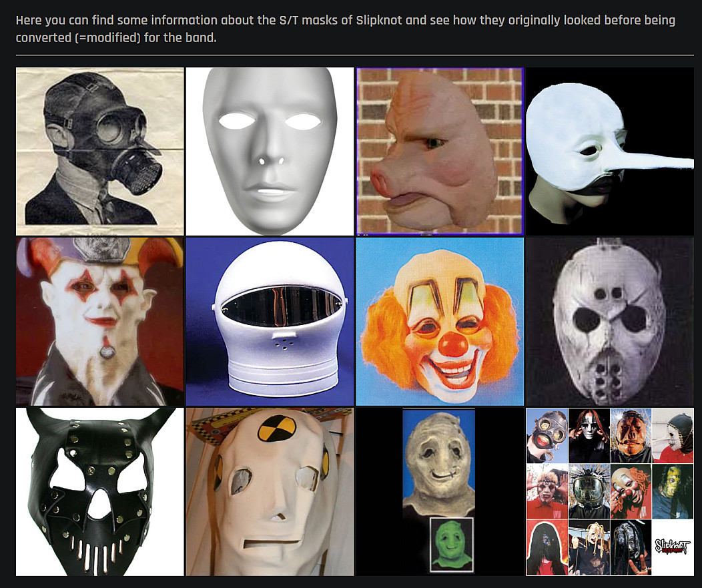The height and width of the screenshot is (588, 702).
Task: Click the pig face mask photo
Action: point(440,152)
